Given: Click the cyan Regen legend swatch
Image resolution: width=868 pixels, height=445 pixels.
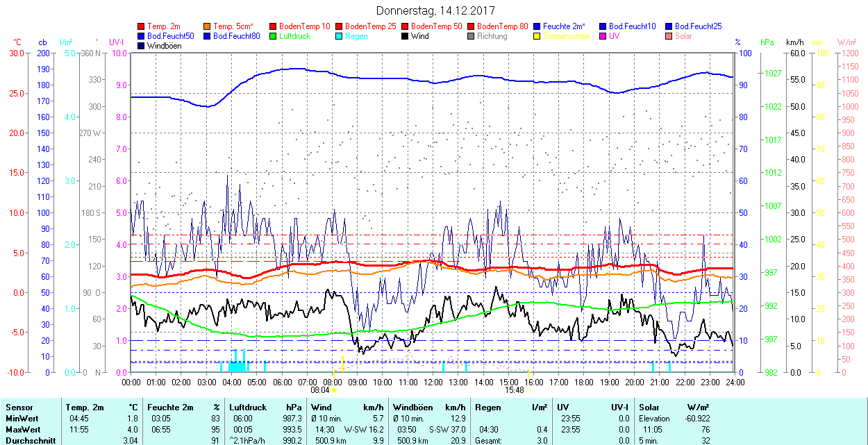Looking at the screenshot, I should 340,36.
